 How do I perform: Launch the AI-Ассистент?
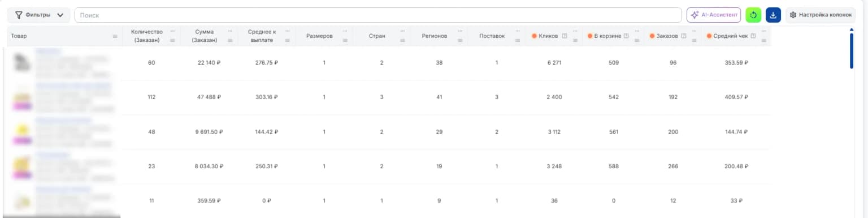713,15
